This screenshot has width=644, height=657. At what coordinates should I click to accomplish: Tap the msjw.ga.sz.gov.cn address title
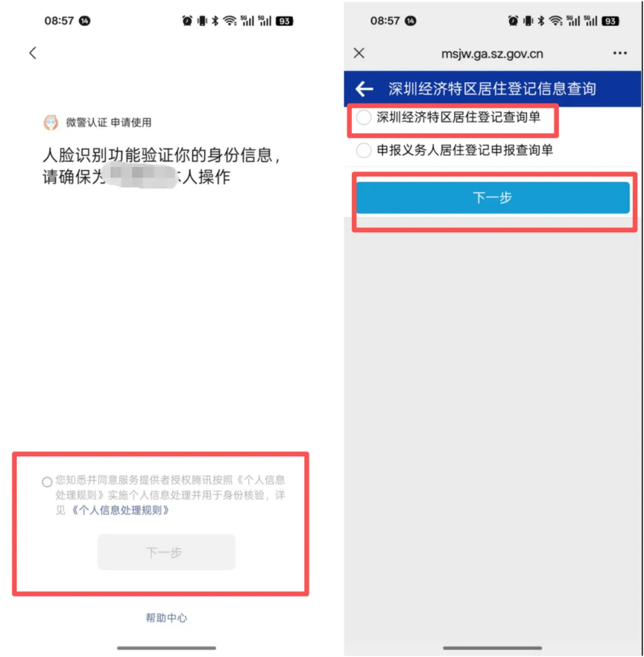[492, 54]
